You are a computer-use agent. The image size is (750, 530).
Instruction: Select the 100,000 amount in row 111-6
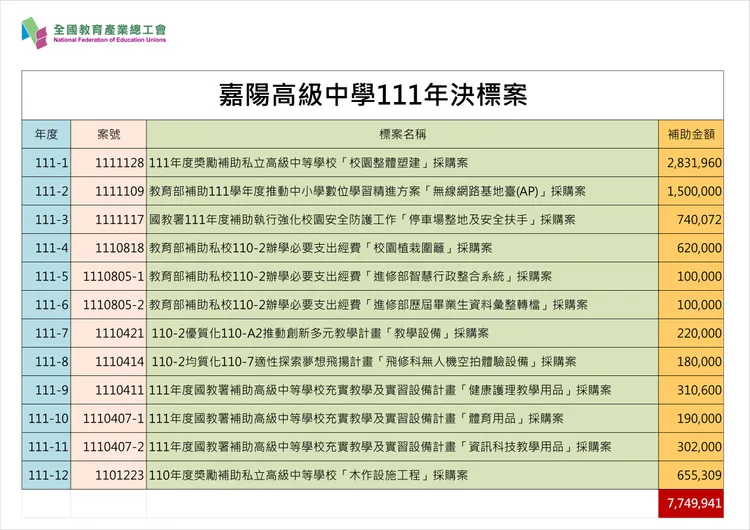coord(691,305)
